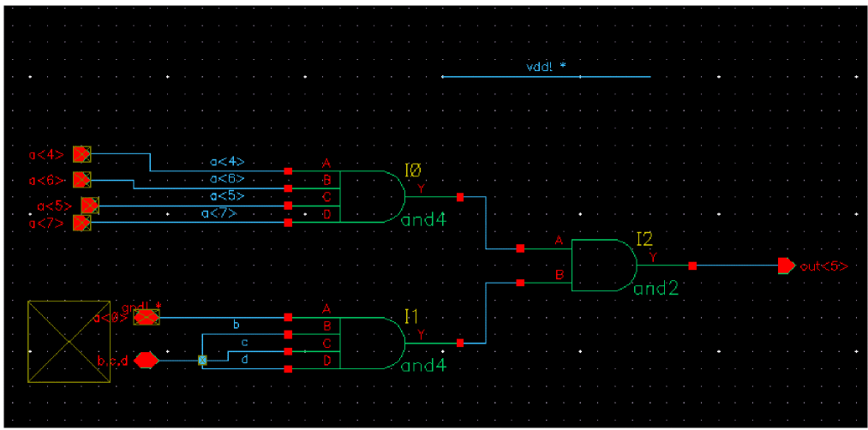Click the vdd! * wire label
The image size is (868, 430).
tap(547, 67)
